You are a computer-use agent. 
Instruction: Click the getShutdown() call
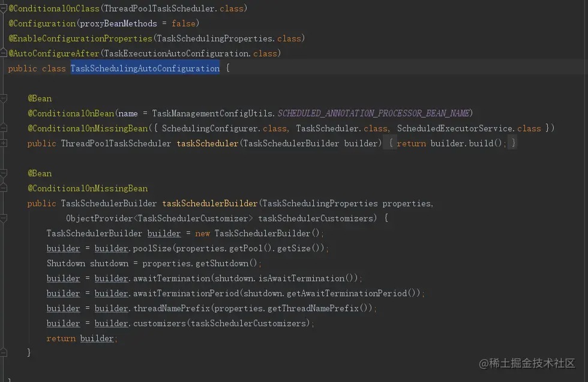pos(226,263)
